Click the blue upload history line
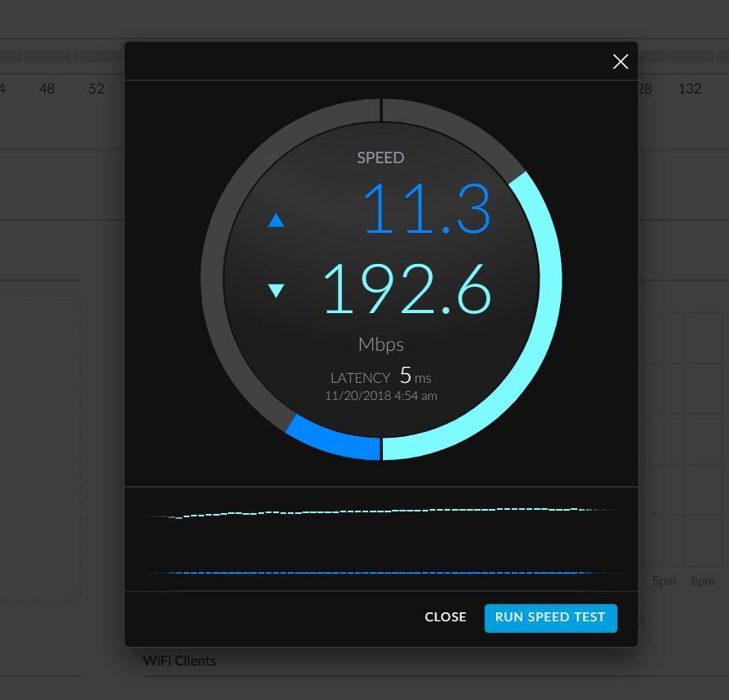 380,572
